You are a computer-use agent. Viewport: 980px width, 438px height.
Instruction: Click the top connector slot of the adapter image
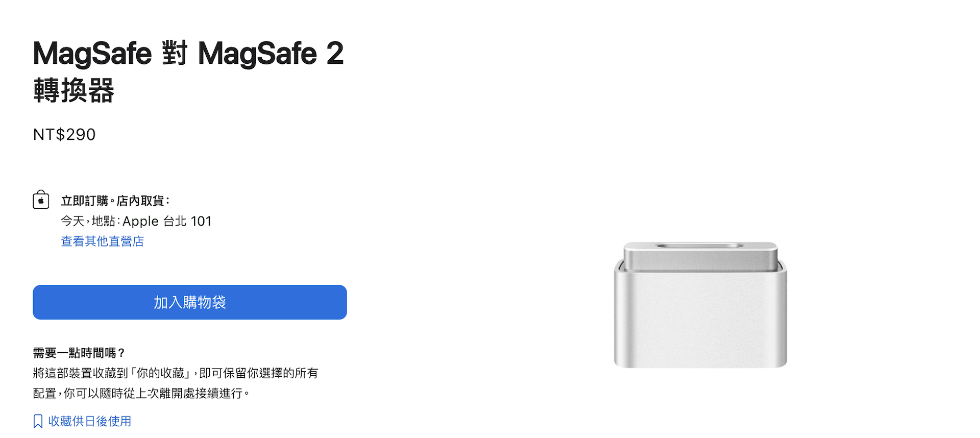[700, 246]
